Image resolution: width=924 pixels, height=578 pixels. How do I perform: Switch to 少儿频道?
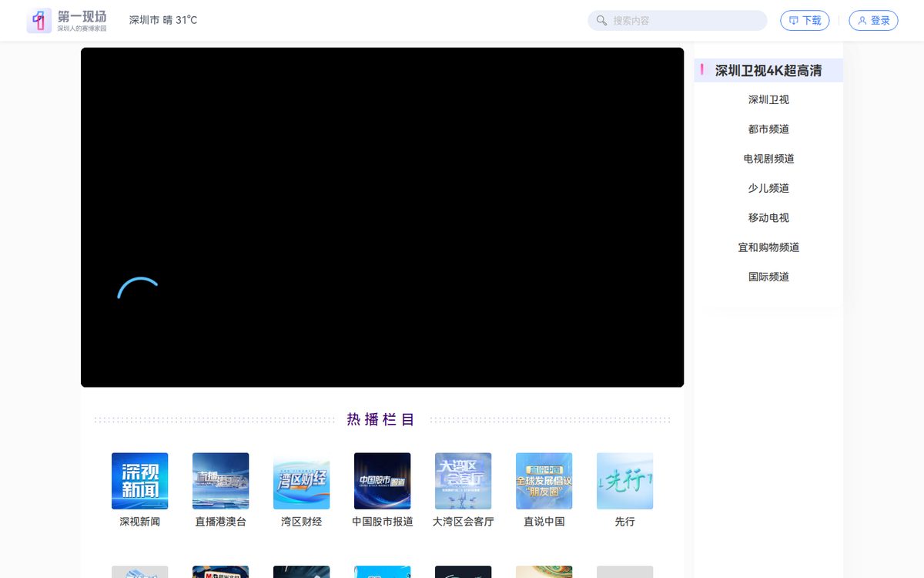768,188
